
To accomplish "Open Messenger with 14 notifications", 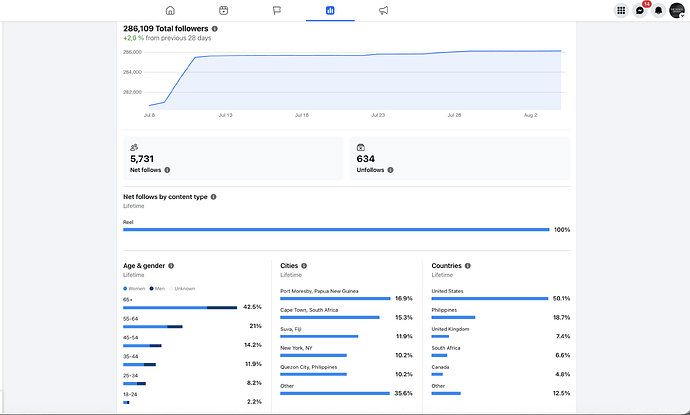I will [x=640, y=10].
